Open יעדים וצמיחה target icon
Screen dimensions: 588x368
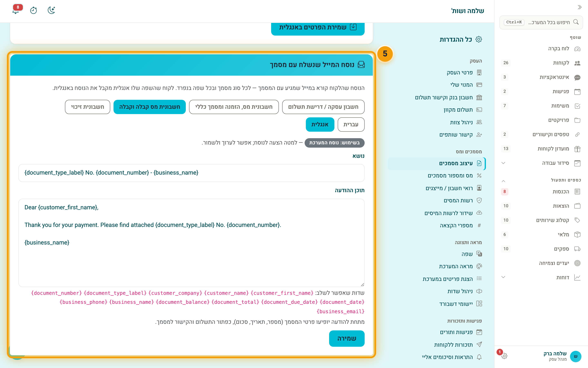577,263
